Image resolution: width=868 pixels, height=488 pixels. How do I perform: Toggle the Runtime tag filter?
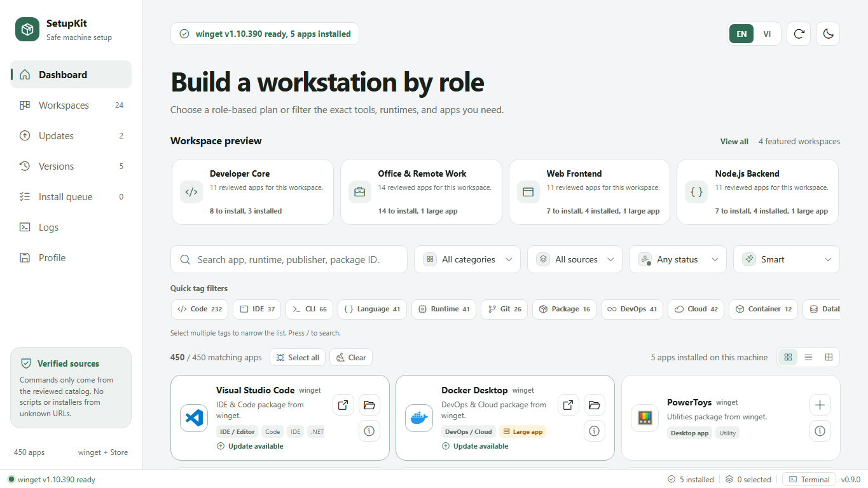click(444, 309)
